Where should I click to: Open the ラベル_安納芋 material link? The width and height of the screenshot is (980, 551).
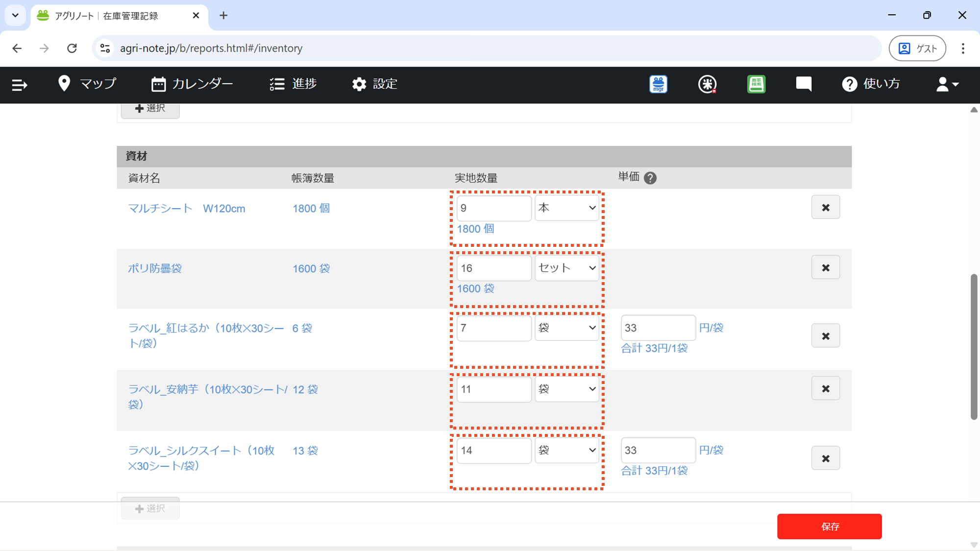click(208, 397)
